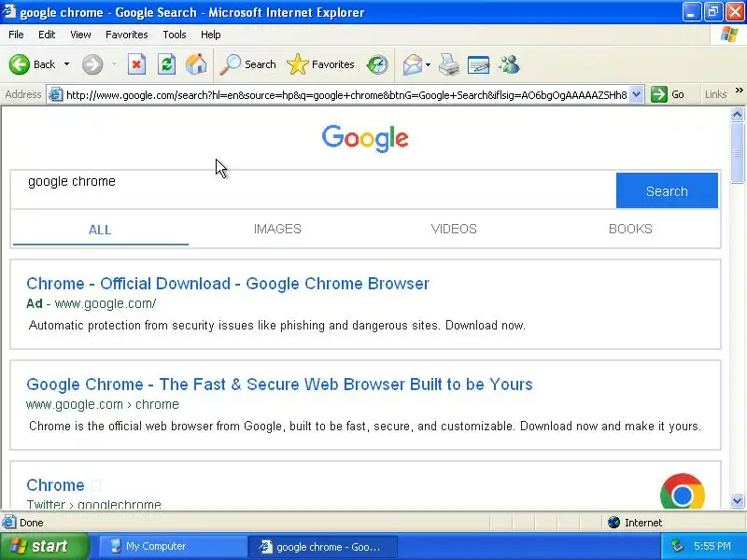Open the Back history dropdown arrow
747x560 pixels.
tap(66, 64)
